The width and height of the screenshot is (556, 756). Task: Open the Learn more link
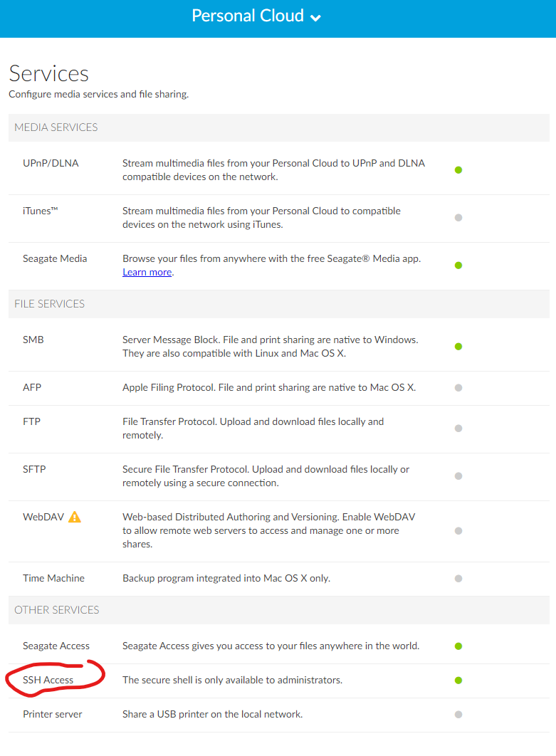tap(147, 272)
